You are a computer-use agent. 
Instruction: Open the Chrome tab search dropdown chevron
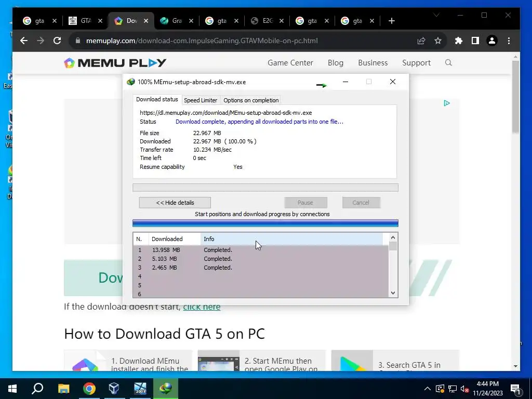pos(436,15)
